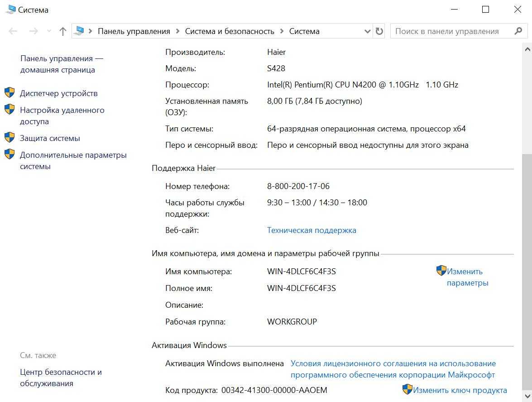
Task: Go up one level with up arrow
Action: click(63, 31)
